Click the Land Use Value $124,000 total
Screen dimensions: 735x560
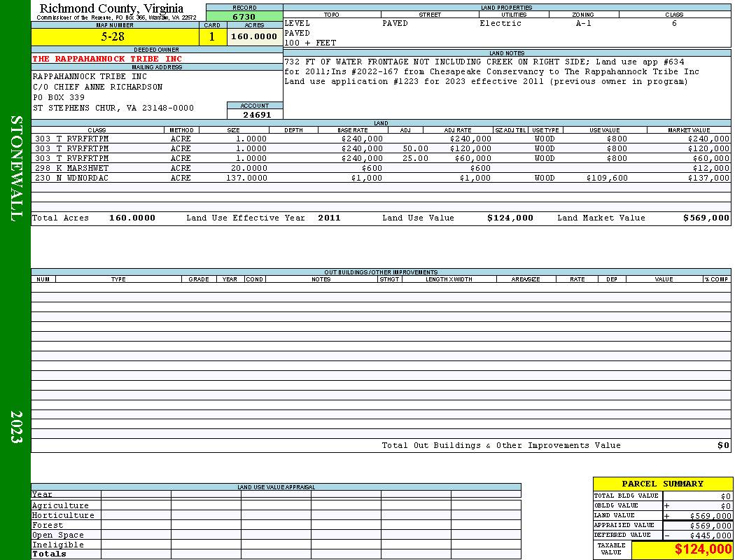510,218
